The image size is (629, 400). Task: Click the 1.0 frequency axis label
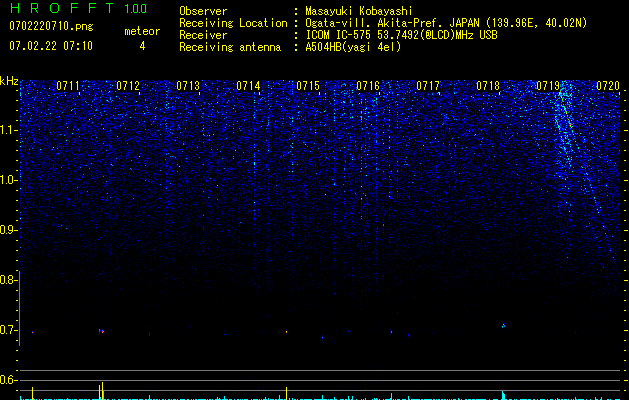[x=8, y=181]
